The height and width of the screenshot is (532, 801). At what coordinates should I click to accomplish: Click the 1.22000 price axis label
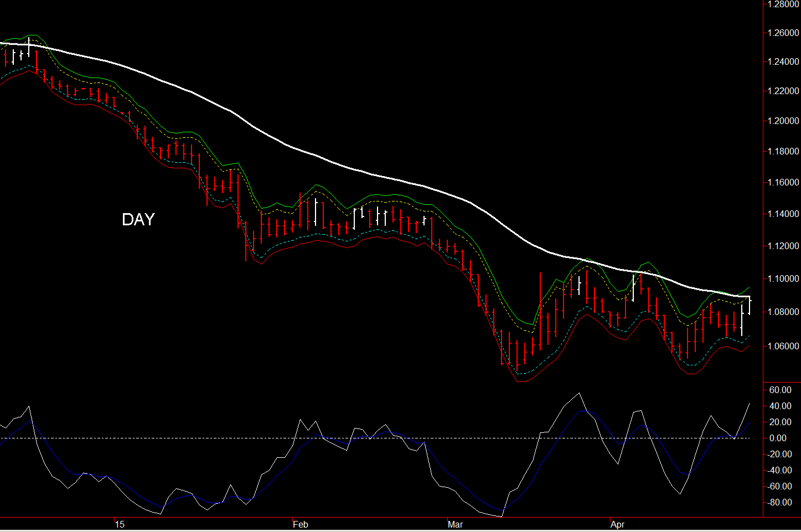[782, 91]
